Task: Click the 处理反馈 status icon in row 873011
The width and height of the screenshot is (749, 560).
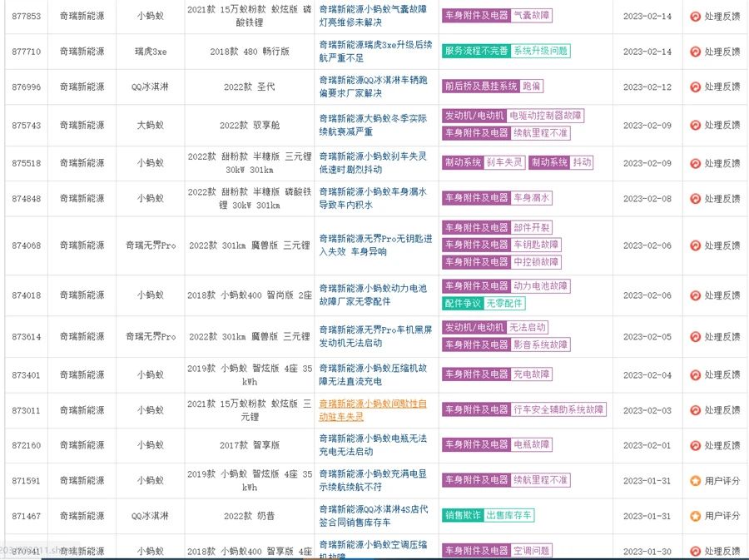Action: pos(695,410)
